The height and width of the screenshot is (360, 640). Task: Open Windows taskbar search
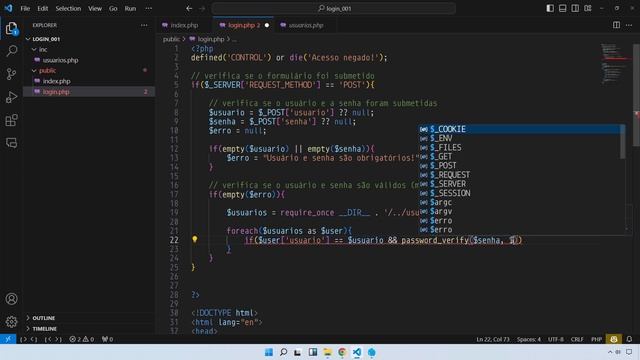click(283, 352)
